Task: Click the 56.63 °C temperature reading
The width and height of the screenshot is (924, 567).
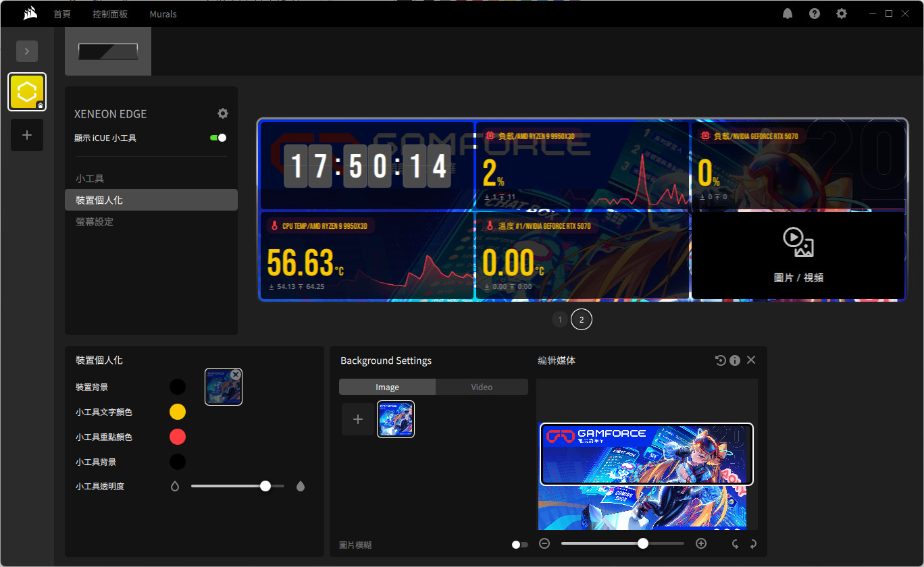Action: click(x=305, y=263)
